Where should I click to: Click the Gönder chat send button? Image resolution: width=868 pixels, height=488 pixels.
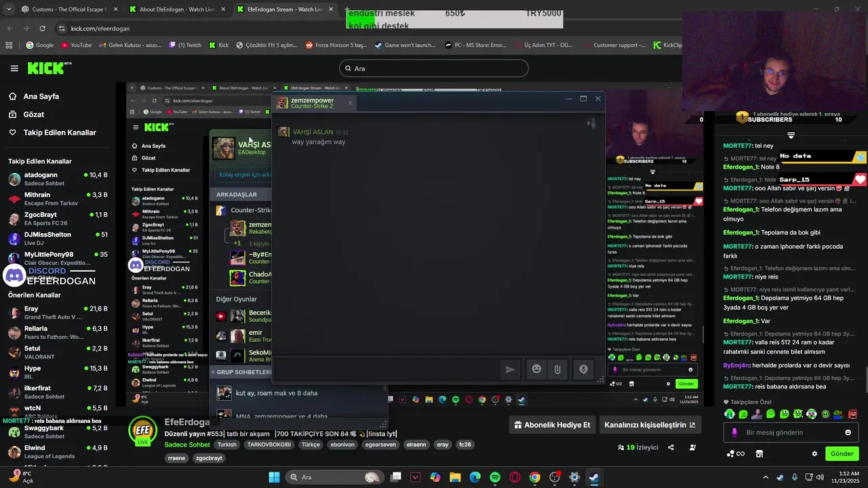(842, 453)
